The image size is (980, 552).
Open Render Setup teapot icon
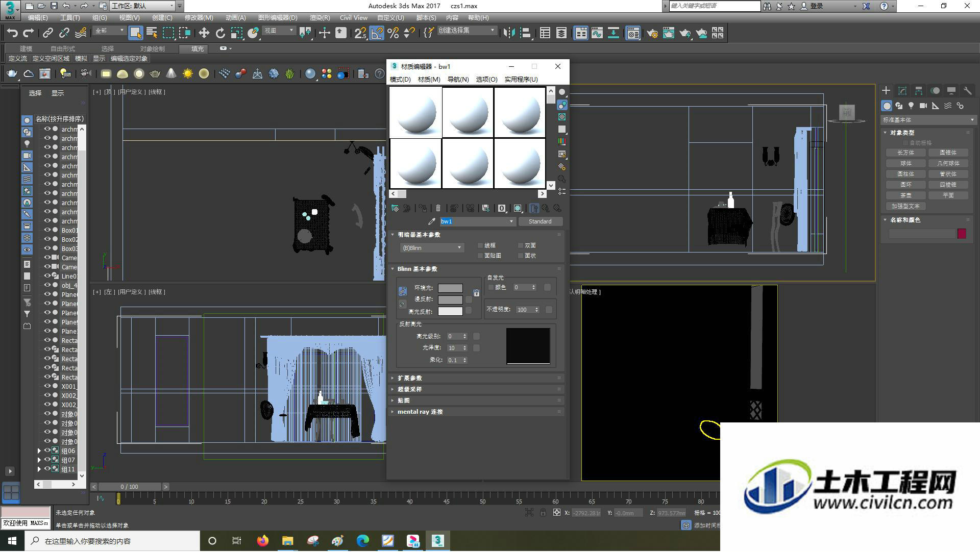tap(652, 33)
